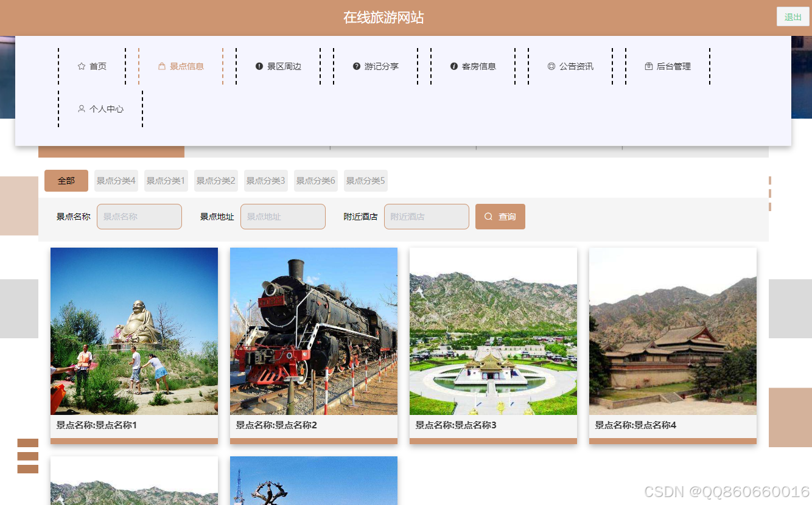The image size is (812, 505).
Task: Open the mountain temple photo for 景点名称4
Action: point(673,331)
